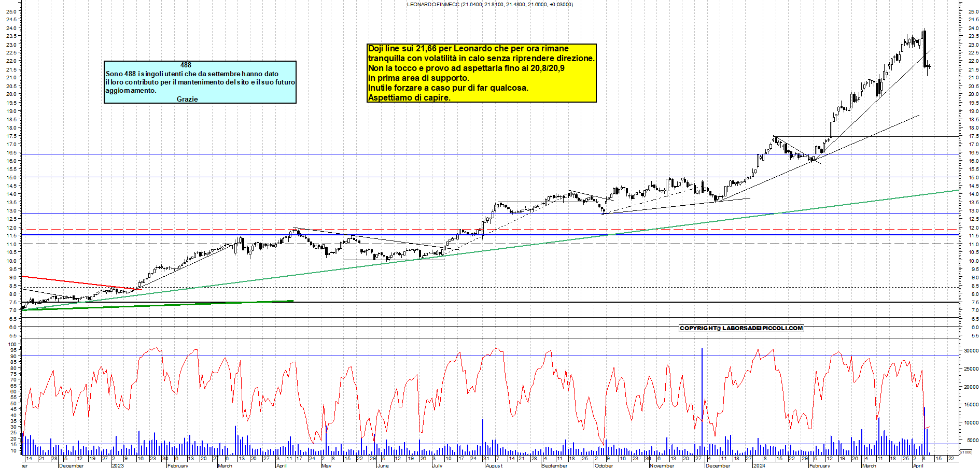Click the COPYRIGHT@ LABORSADEIPICCOLI.COM label
This screenshot has width=980, height=468.
(741, 328)
